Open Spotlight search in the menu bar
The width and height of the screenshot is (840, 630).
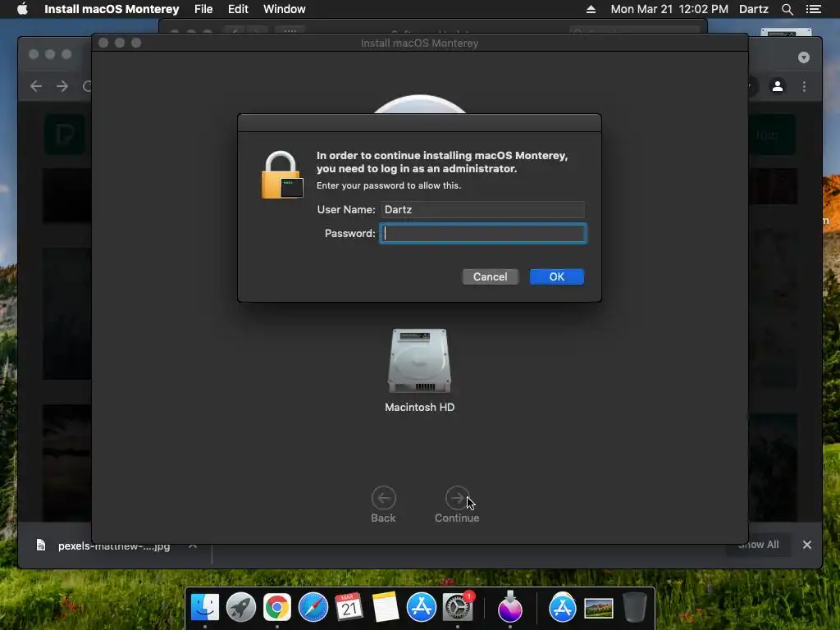787,9
